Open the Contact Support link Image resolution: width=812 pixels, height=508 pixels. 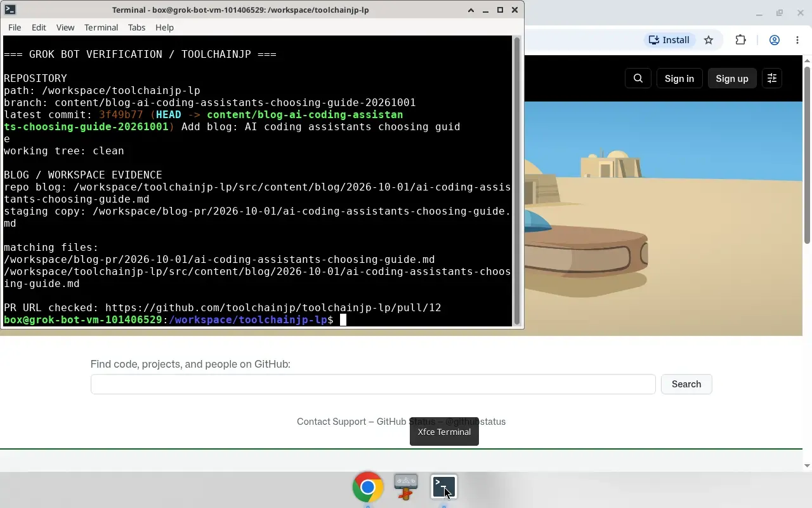point(331,422)
